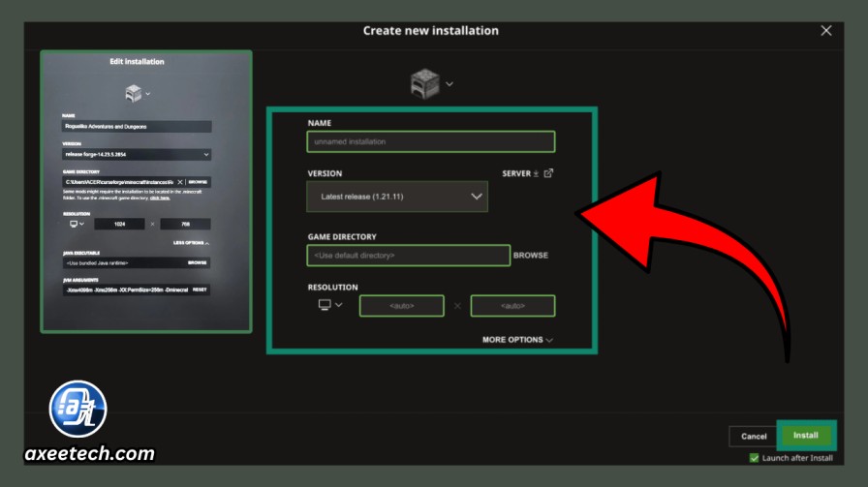868x487 pixels.
Task: Close the Create new installation dialog
Action: pos(826,30)
